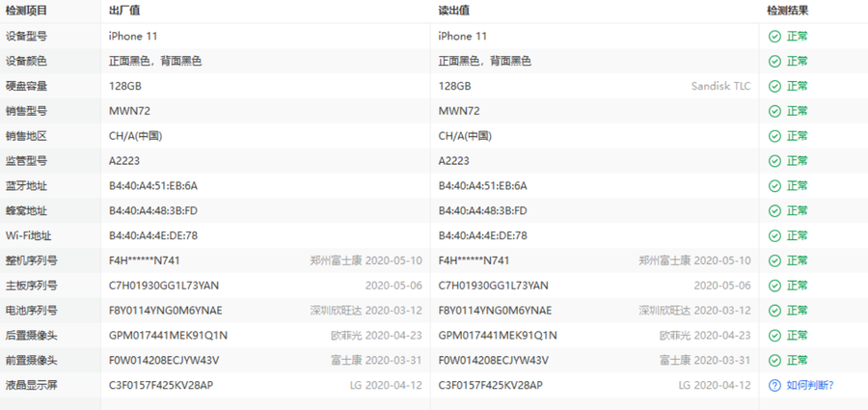Click the green check icon for 前置摄像头 row
868x410 pixels.
[774, 361]
